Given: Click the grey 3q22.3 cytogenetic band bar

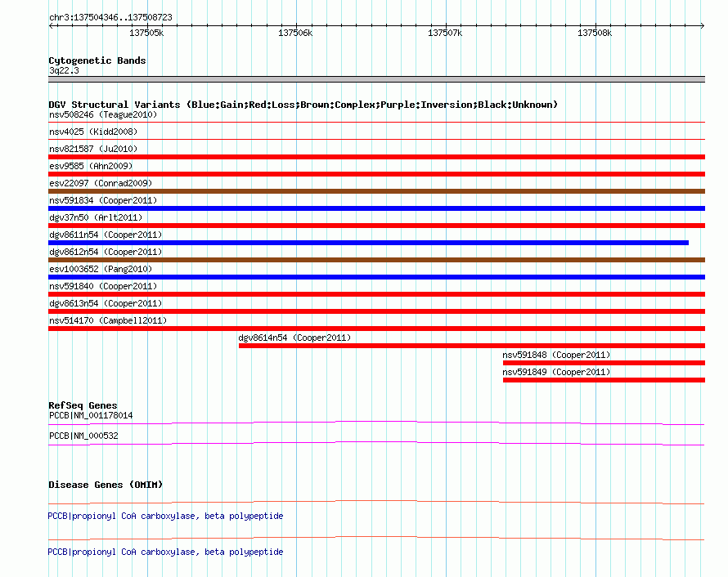Looking at the screenshot, I should (x=376, y=79).
